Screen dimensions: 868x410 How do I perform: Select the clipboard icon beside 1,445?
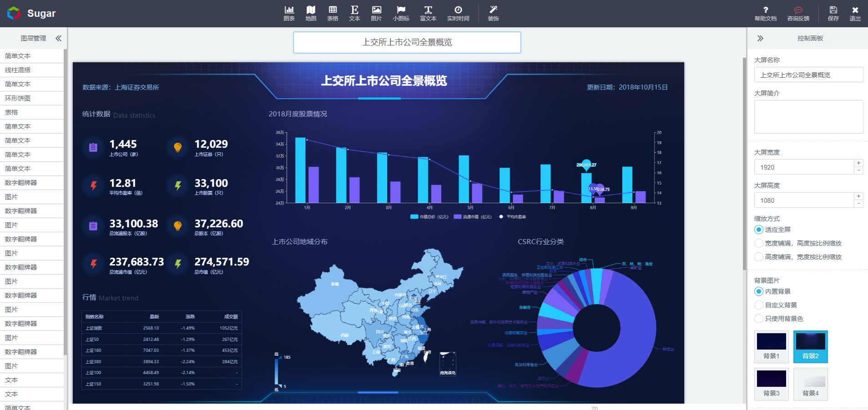click(93, 147)
